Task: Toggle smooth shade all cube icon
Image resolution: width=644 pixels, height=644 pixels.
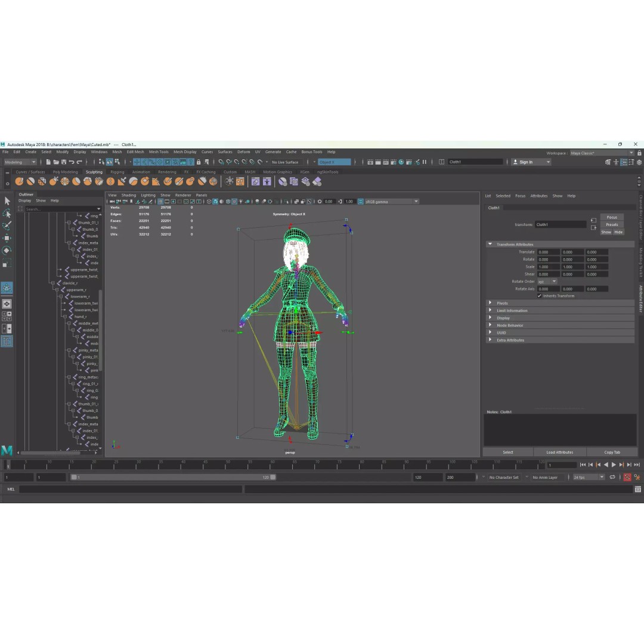Action: click(215, 202)
